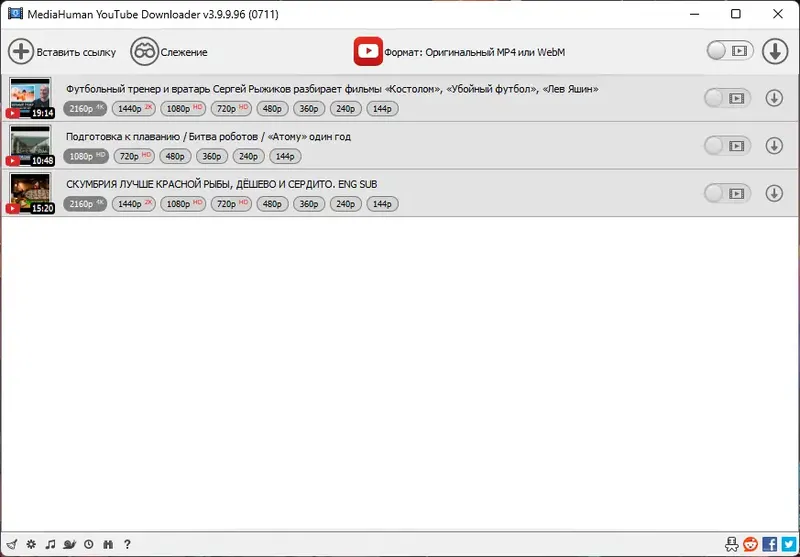The width and height of the screenshot is (800, 557).
Task: Select 240p for the СКУМБРИЯ video
Action: [346, 204]
